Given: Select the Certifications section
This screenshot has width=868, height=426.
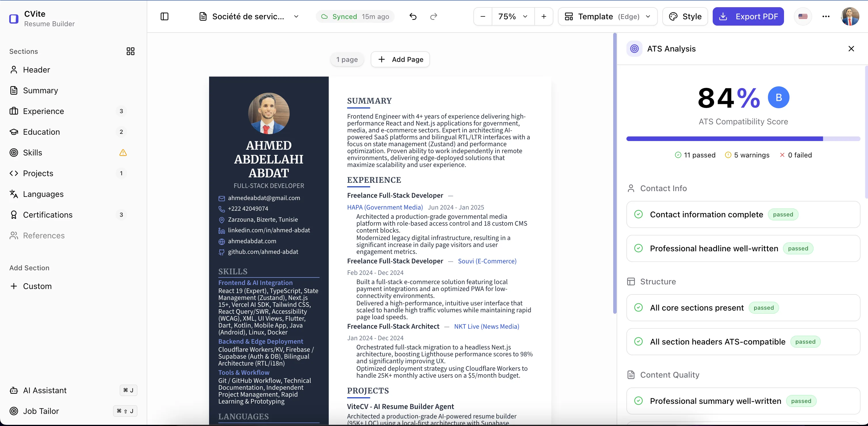Looking at the screenshot, I should click(48, 215).
